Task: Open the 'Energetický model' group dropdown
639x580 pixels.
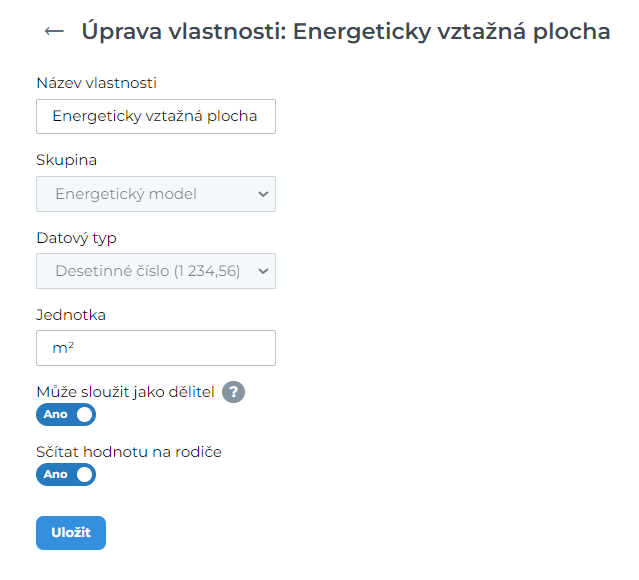Action: [x=155, y=194]
